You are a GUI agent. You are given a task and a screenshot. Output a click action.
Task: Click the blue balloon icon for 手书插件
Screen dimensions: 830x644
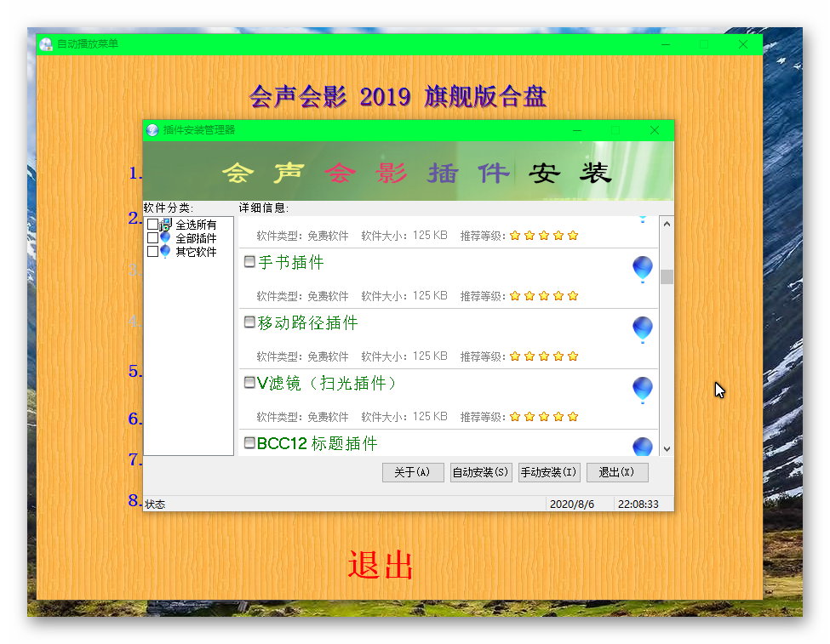click(x=643, y=270)
